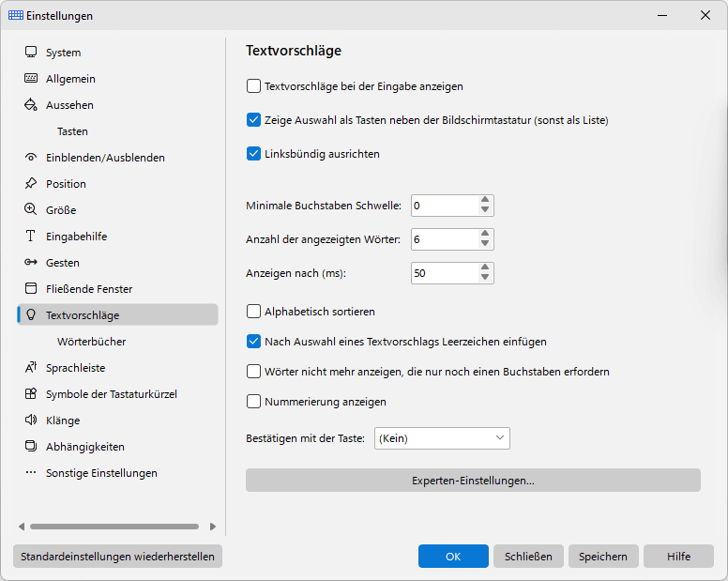Click the Position pin icon
The height and width of the screenshot is (581, 728).
click(x=31, y=183)
